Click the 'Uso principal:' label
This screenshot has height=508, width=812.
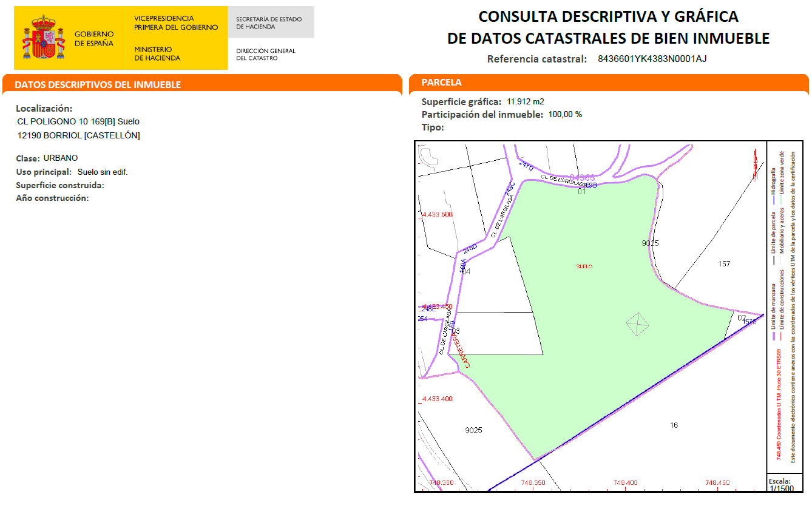coord(44,172)
